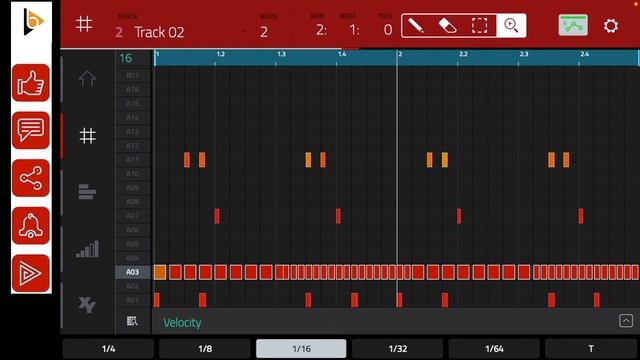Viewport: 640px width, 360px height.
Task: Click timeline marker 1.2
Action: [x=220, y=54]
